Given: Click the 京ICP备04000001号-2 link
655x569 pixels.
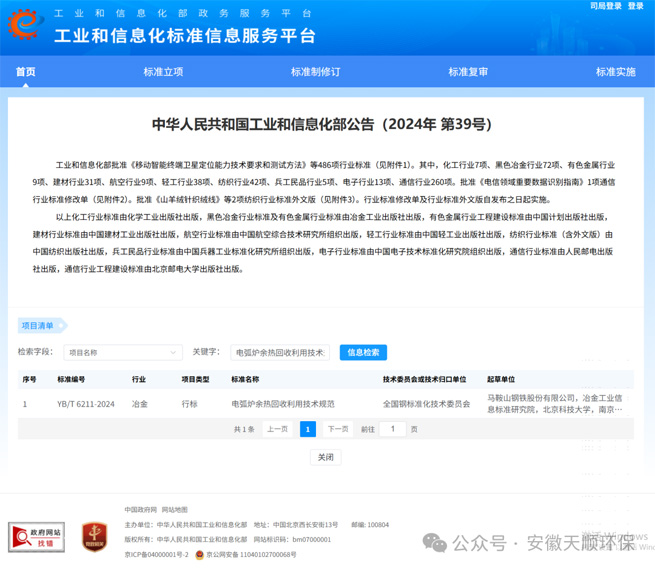Looking at the screenshot, I should click(156, 555).
